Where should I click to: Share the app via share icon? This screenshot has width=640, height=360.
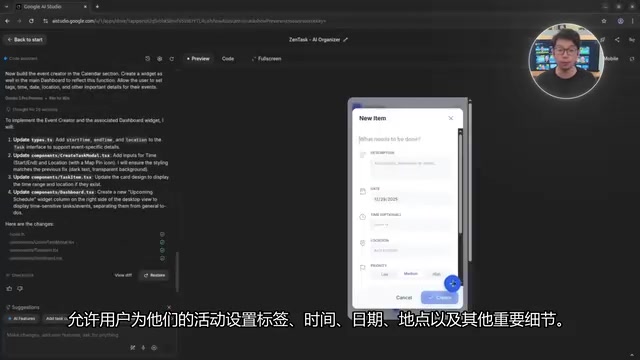click(617, 40)
